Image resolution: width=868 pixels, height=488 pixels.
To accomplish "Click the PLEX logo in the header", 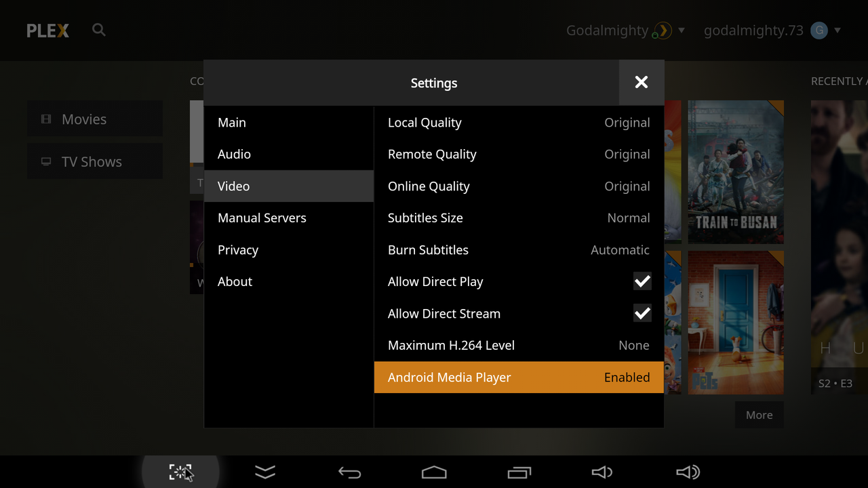I will coord(47,30).
